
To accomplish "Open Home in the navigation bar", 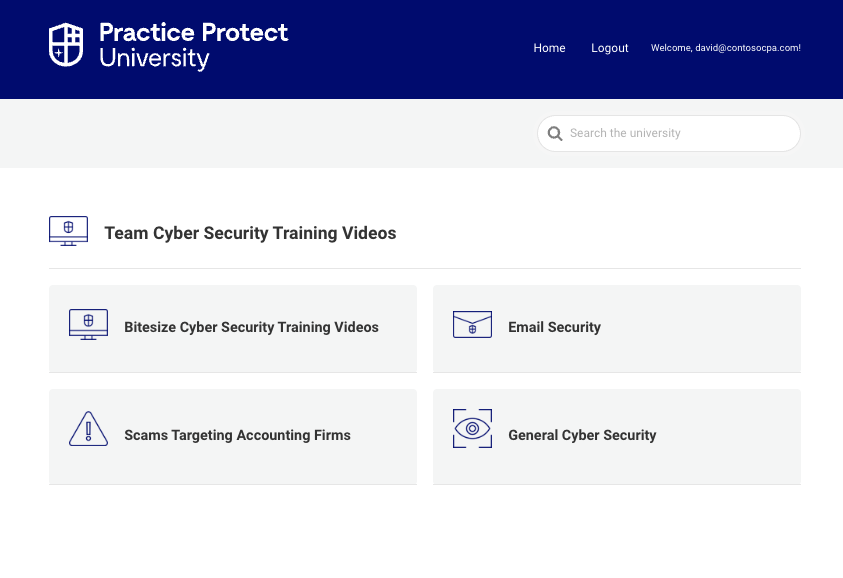I will click(549, 48).
